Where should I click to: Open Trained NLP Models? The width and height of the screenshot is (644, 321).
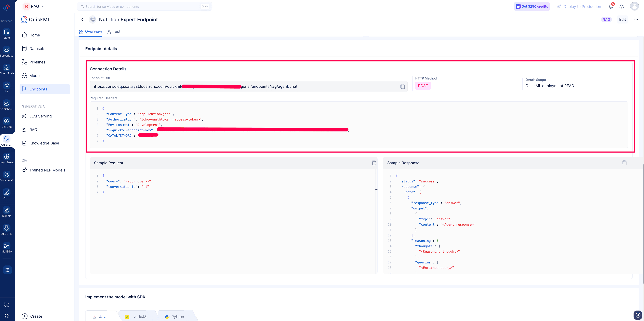click(x=45, y=170)
